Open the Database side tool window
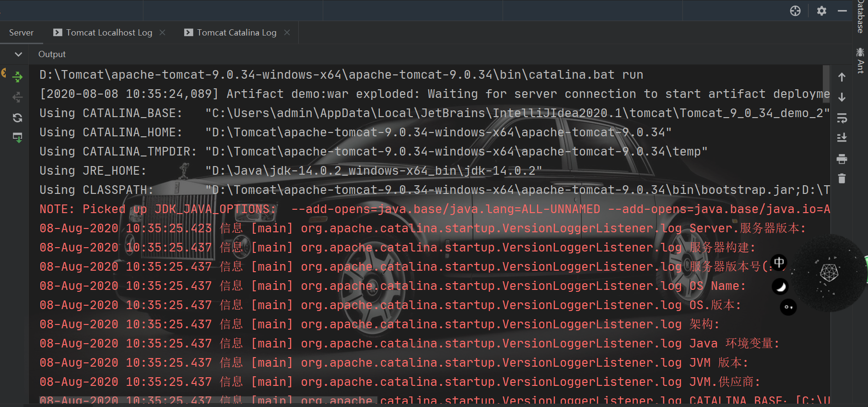Screen dimensions: 868x407 click(860, 16)
